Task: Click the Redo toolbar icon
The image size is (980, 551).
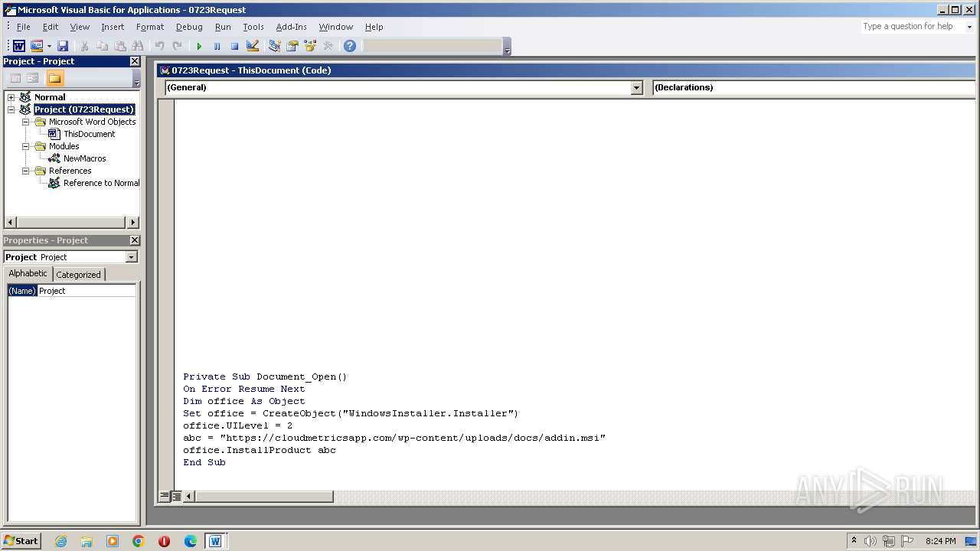Action: click(178, 47)
